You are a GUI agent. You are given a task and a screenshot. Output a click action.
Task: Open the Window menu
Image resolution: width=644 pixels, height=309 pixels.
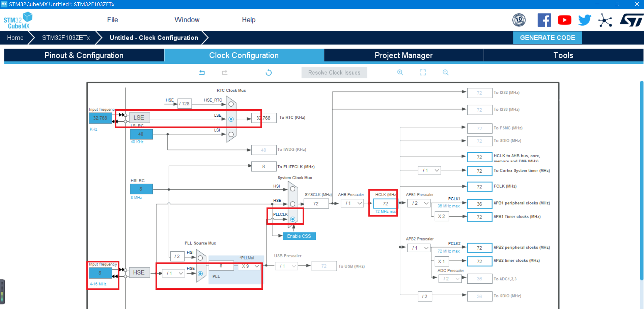(x=187, y=20)
